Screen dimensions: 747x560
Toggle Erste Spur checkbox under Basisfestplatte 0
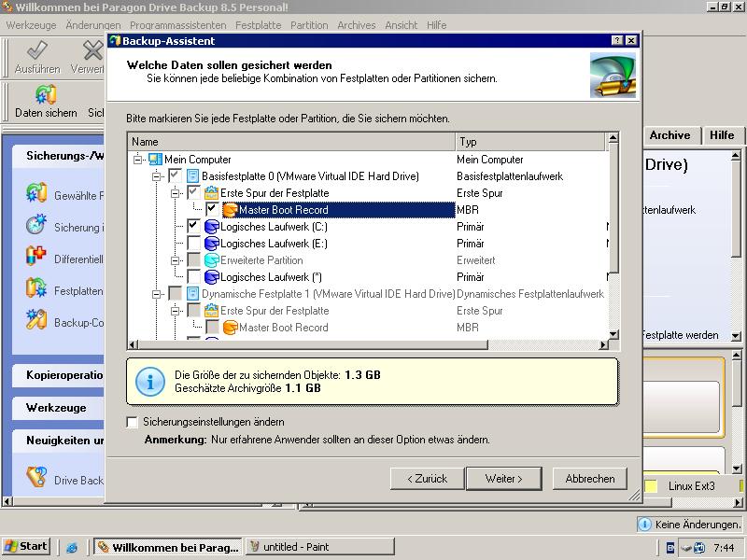193,192
